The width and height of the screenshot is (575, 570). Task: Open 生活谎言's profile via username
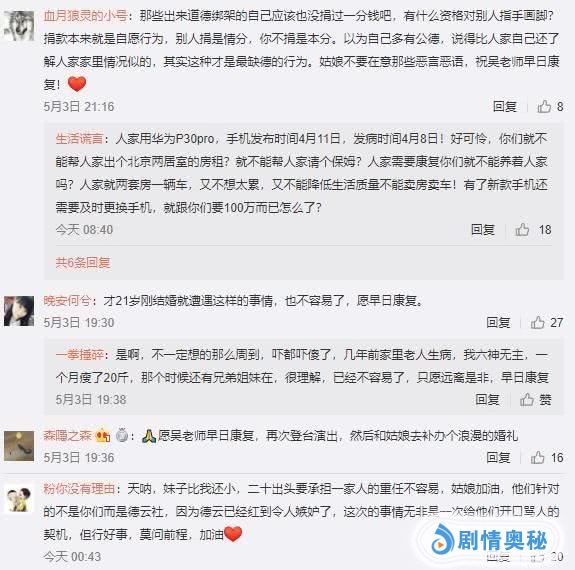(x=79, y=139)
